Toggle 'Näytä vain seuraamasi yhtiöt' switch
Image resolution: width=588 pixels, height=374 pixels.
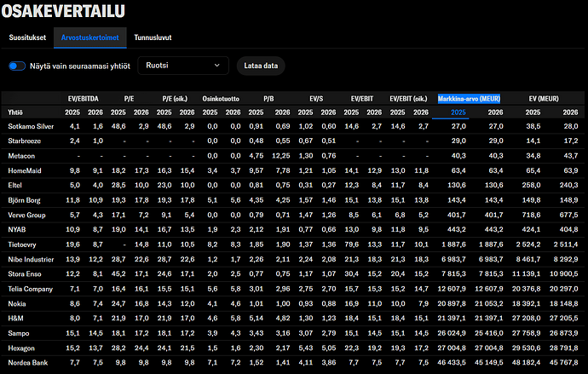(x=17, y=66)
